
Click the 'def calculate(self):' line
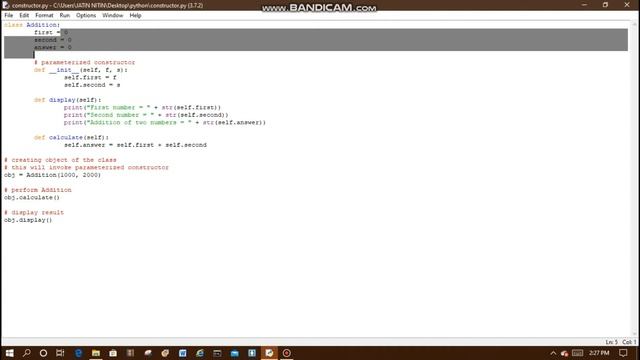[x=71, y=138]
